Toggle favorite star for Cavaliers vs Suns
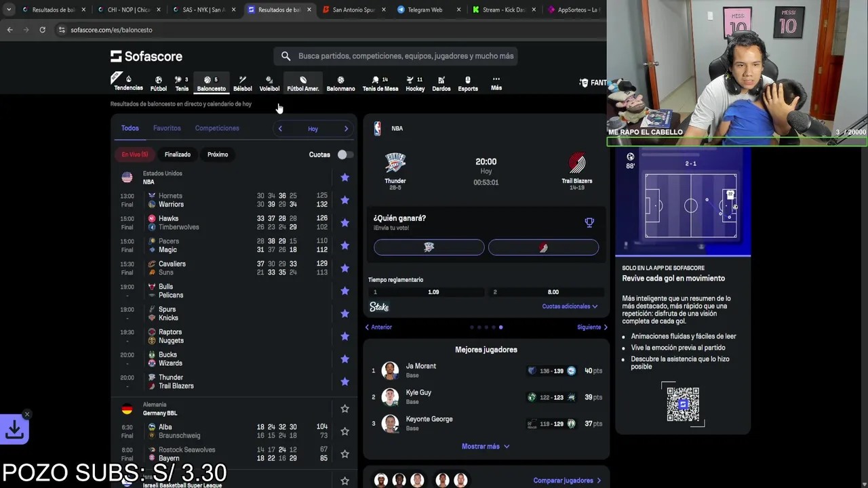Viewport: 868px width, 488px height. 344,268
